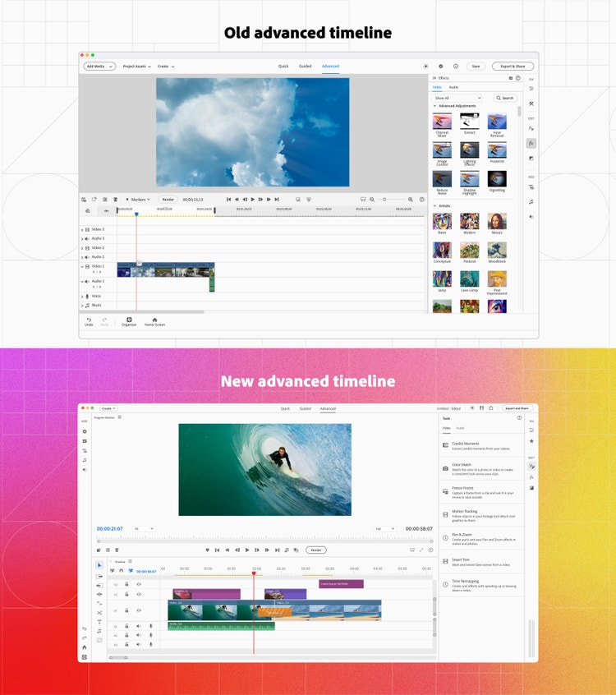Toggle V3 track lock in new window
The image size is (616, 695).
coord(126,584)
